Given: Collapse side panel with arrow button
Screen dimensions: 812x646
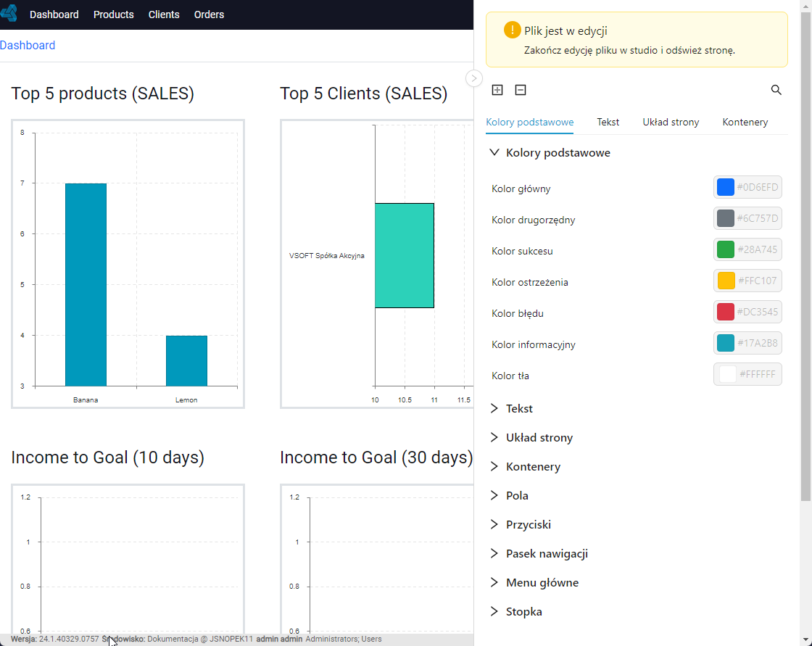Looking at the screenshot, I should click(473, 78).
